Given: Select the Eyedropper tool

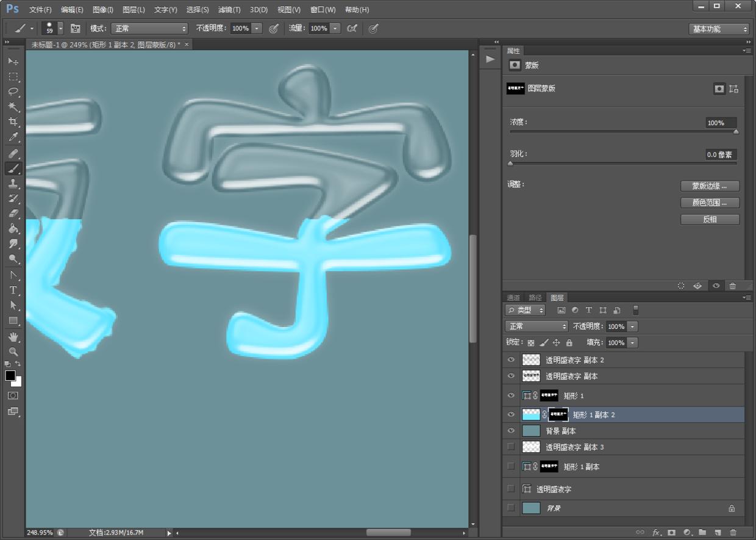Looking at the screenshot, I should pos(13,137).
